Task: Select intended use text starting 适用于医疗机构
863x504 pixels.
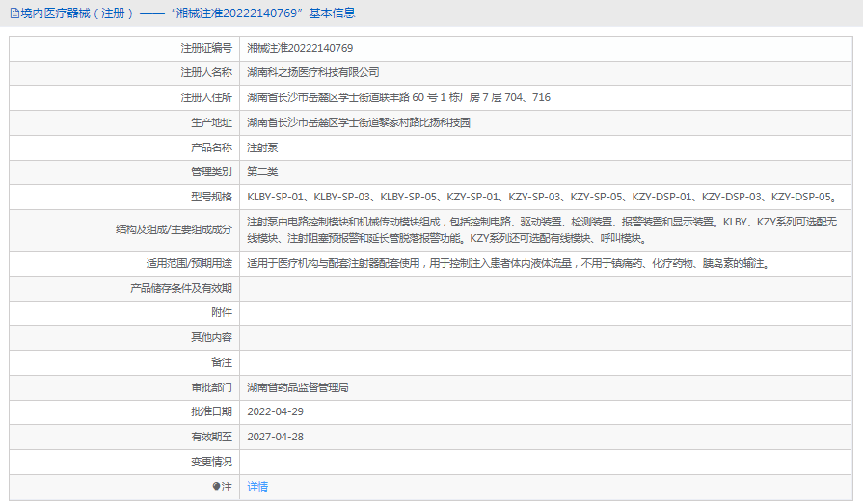Action: coord(508,263)
